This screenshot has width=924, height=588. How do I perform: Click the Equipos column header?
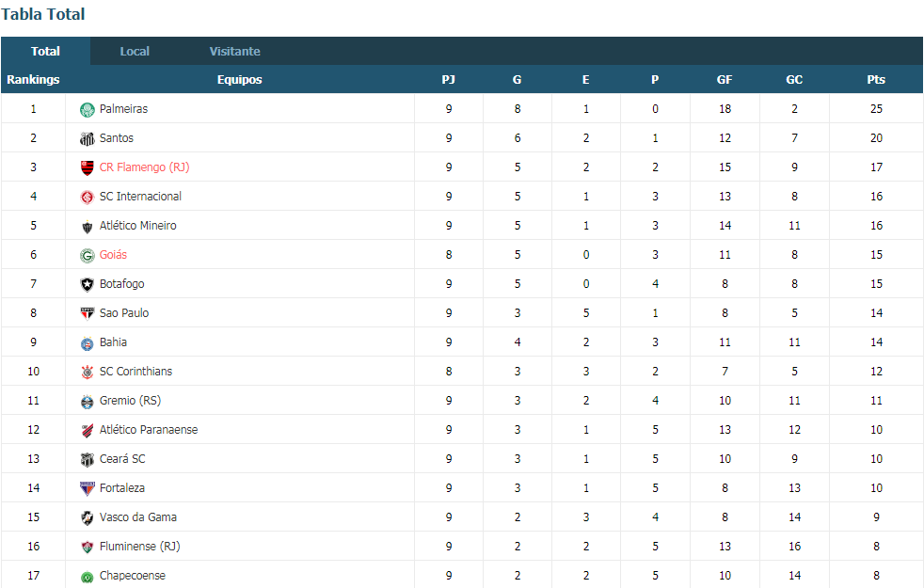pyautogui.click(x=239, y=80)
